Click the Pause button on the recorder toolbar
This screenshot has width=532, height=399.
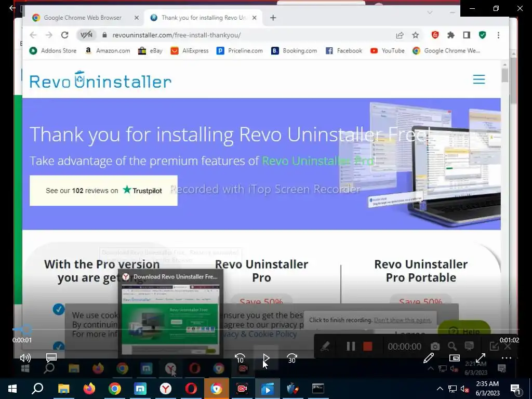351,346
